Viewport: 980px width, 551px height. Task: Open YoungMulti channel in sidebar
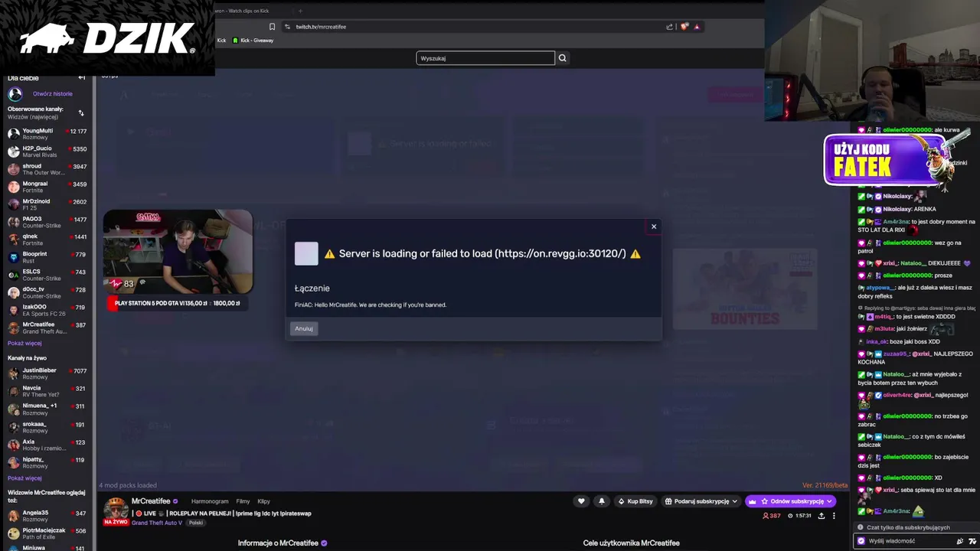(47, 134)
